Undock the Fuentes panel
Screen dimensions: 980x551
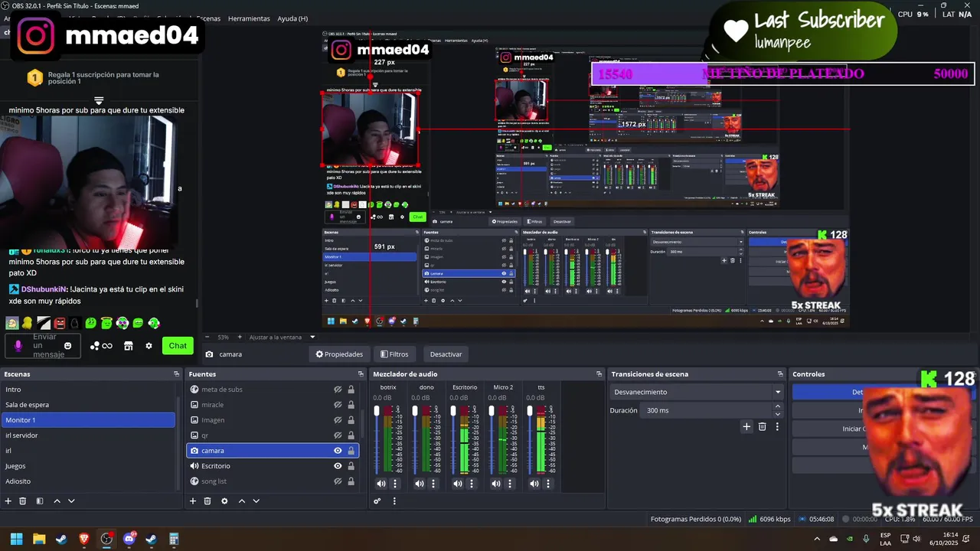point(361,374)
